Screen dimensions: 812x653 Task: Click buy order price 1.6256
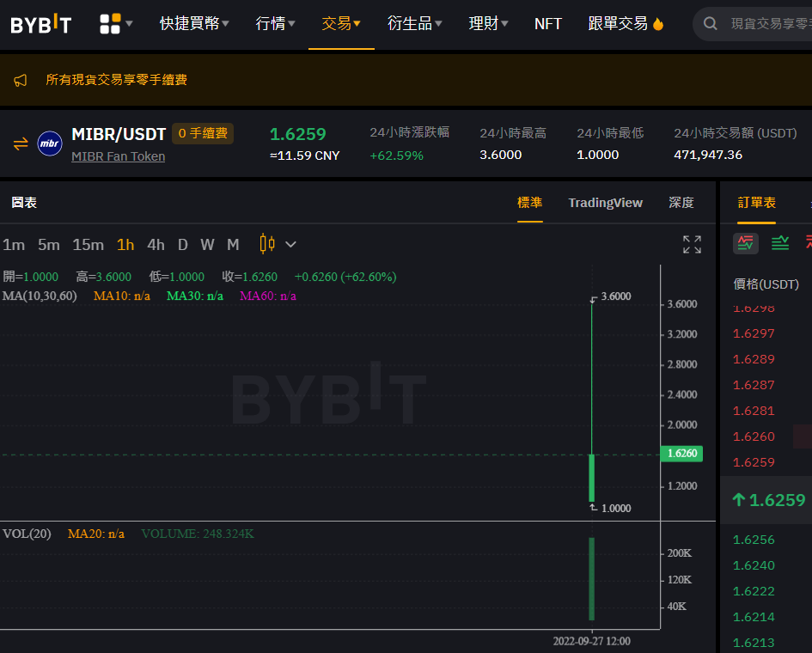coord(754,540)
